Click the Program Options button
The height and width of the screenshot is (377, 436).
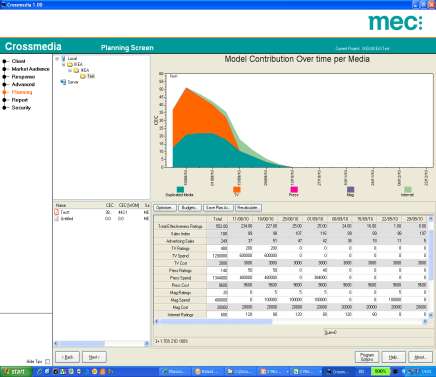(367, 357)
